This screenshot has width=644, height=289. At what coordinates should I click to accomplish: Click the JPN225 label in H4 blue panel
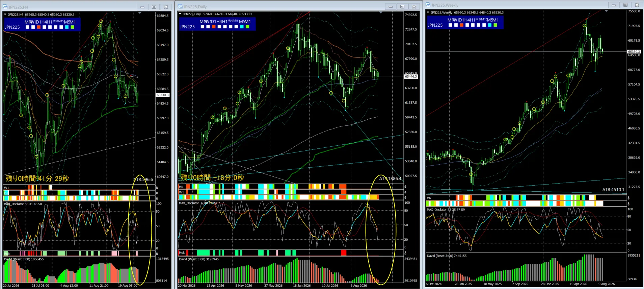click(12, 27)
